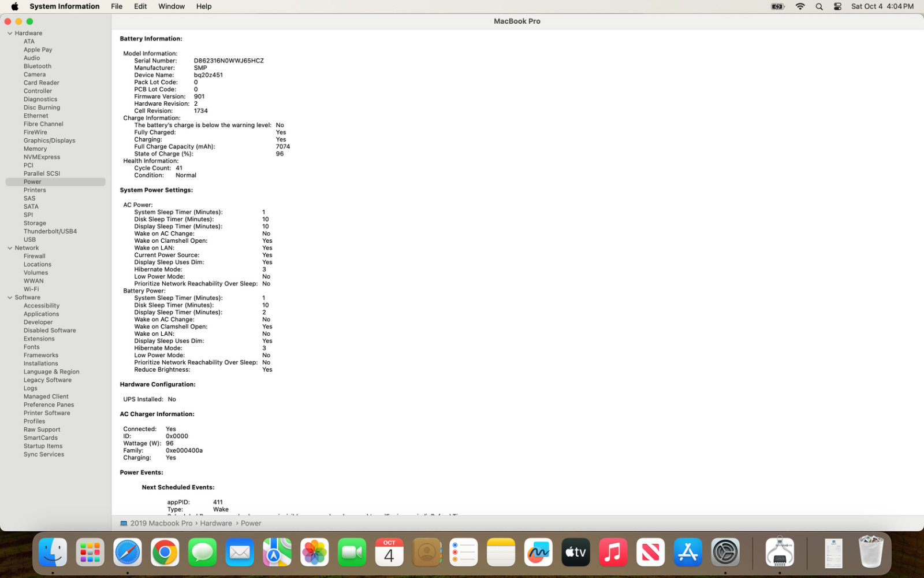This screenshot has width=924, height=578.
Task: Click Power in the bottom path bar
Action: pos(251,524)
